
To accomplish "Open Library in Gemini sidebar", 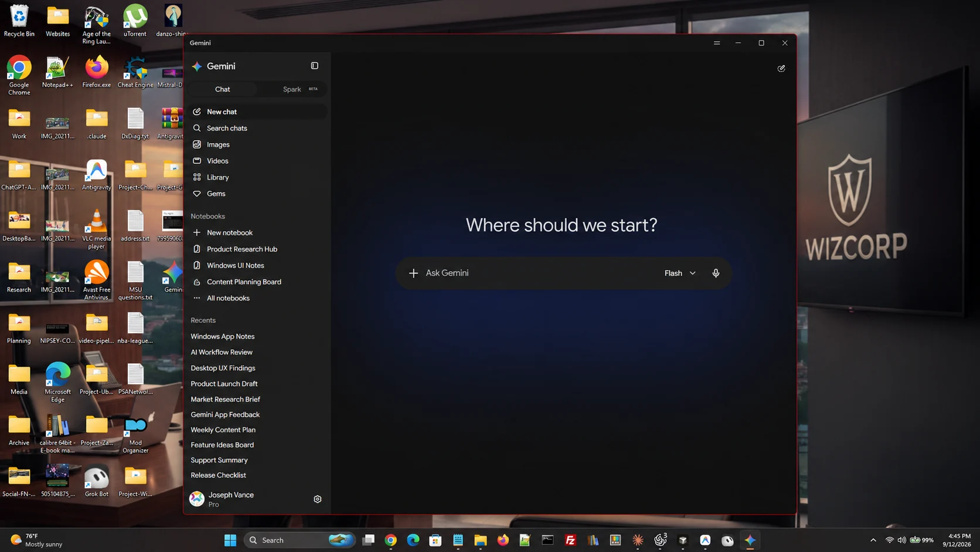I will (257, 177).
